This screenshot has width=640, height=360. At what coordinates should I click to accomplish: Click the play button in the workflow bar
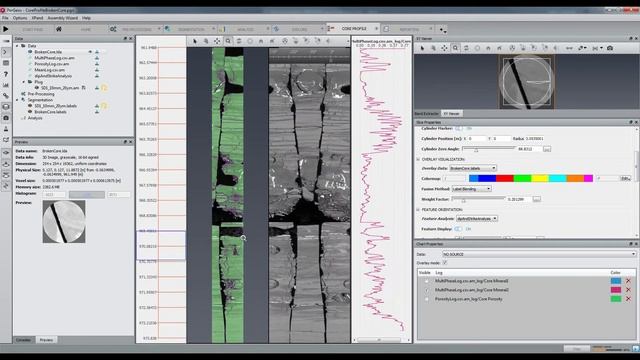click(x=6, y=29)
